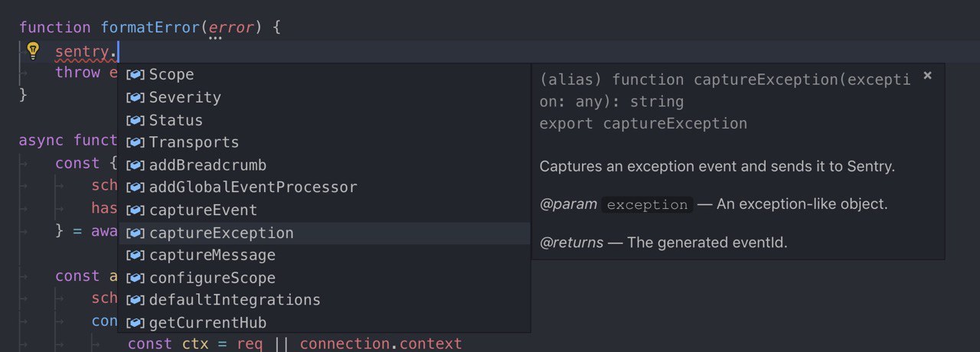Image resolution: width=980 pixels, height=352 pixels.
Task: Click the icon beside getCurrentHub
Action: click(136, 323)
